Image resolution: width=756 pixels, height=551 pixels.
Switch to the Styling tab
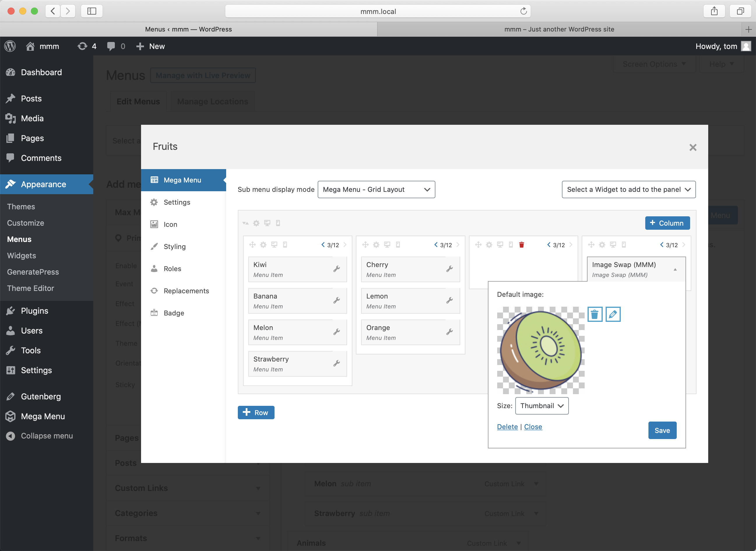click(174, 246)
